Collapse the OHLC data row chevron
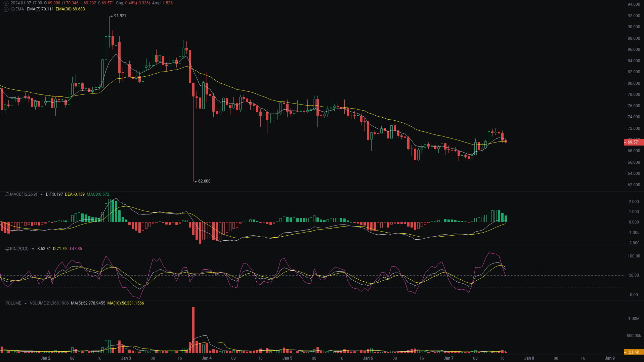 point(5,3)
